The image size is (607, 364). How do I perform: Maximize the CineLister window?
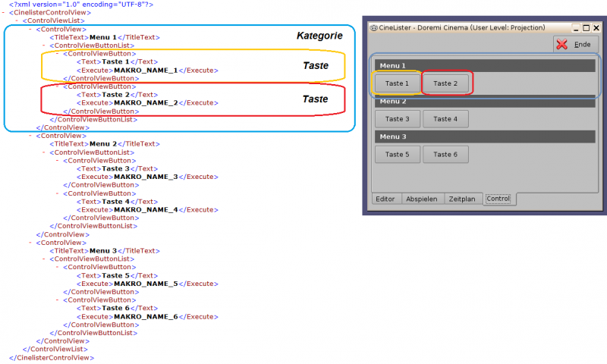[x=586, y=27]
